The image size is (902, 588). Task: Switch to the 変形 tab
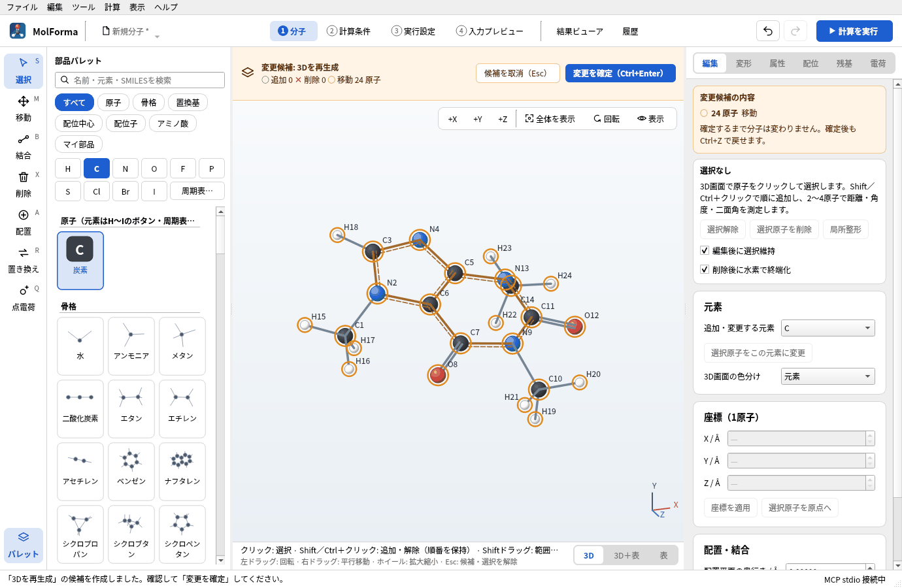744,63
